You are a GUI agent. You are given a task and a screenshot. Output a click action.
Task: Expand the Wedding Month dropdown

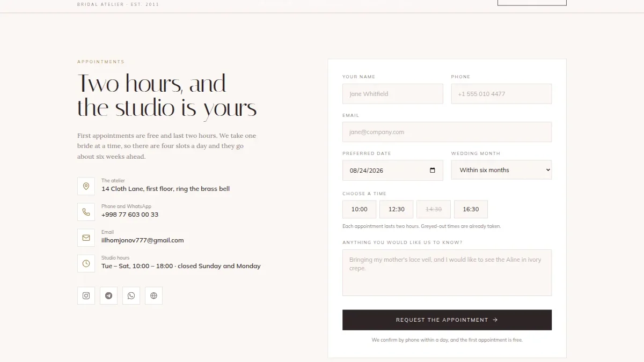point(501,170)
